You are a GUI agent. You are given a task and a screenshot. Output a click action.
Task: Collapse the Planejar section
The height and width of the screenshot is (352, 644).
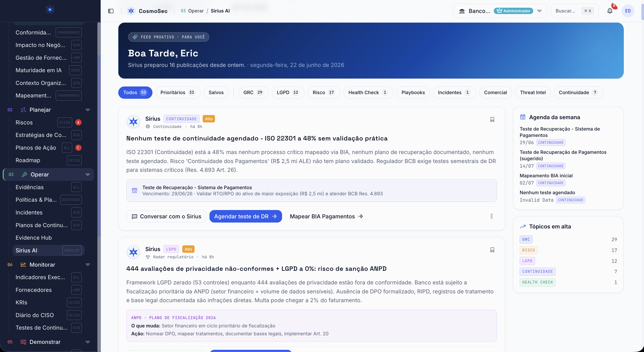coord(88,110)
